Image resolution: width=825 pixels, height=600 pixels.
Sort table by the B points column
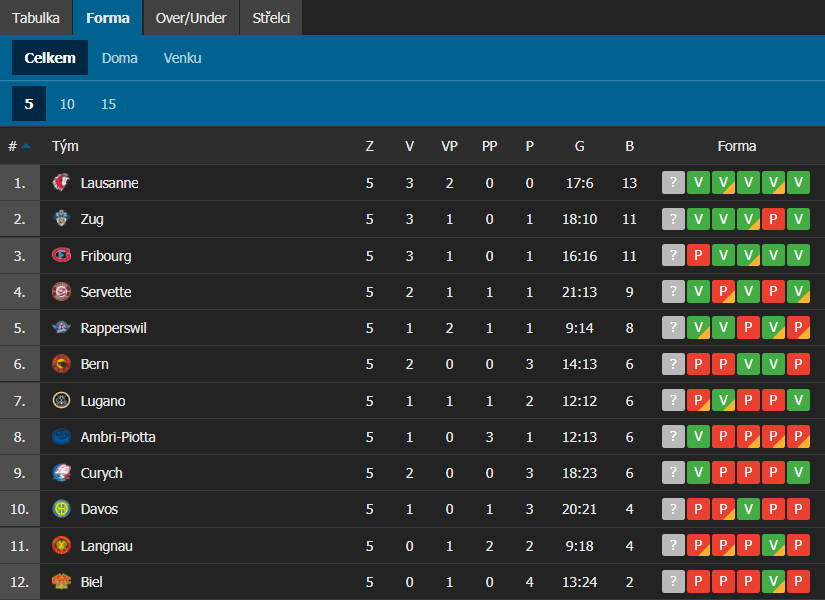[x=629, y=146]
